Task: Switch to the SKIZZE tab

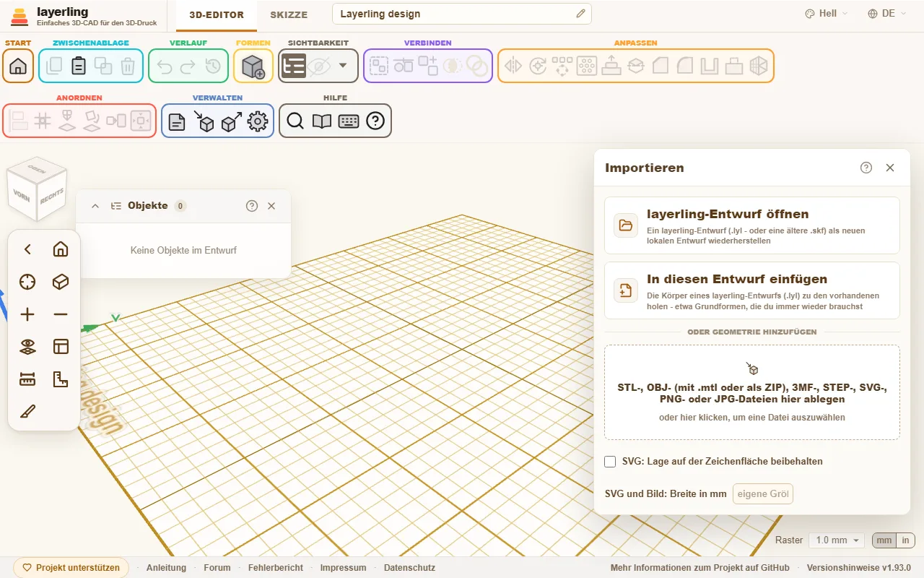Action: point(289,14)
